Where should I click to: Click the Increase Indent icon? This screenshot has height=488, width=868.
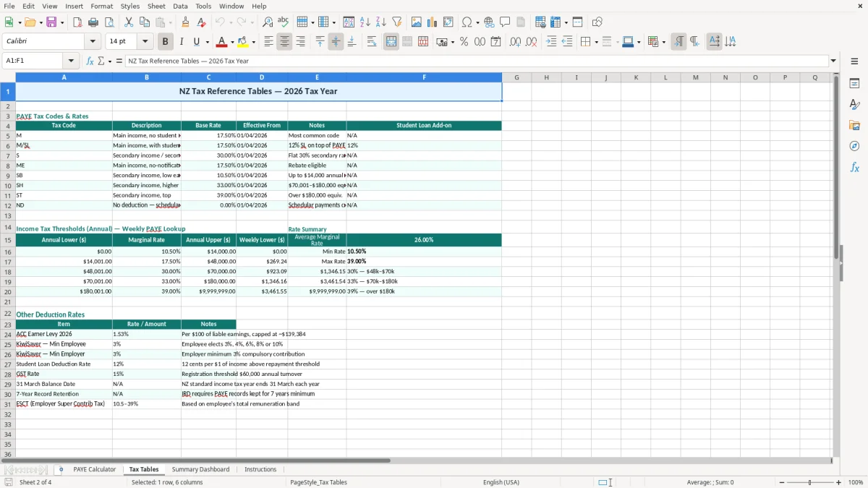point(551,42)
